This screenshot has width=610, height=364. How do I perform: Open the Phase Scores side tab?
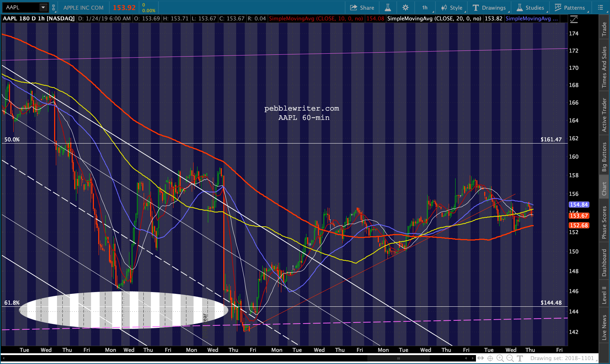pyautogui.click(x=604, y=223)
